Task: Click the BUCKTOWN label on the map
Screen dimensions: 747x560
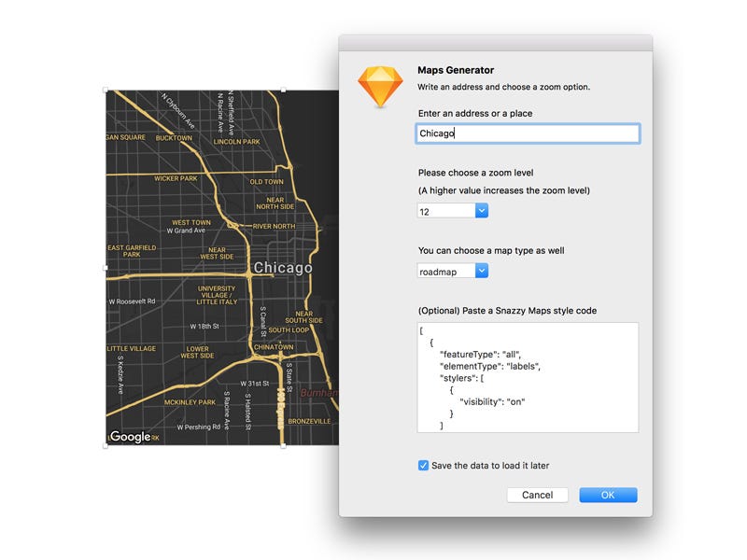Action: click(x=174, y=138)
